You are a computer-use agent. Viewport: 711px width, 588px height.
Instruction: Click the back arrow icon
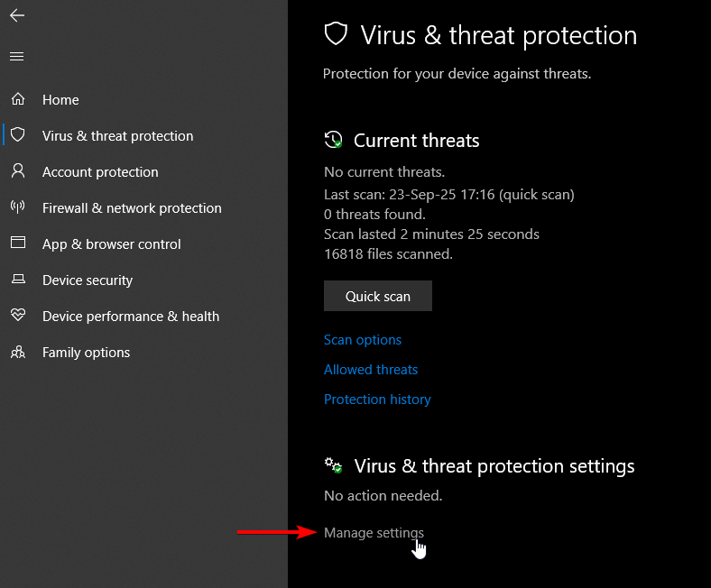pyautogui.click(x=17, y=15)
